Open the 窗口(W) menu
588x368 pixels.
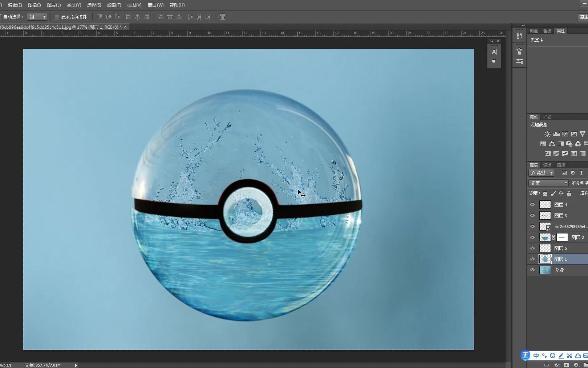(155, 5)
